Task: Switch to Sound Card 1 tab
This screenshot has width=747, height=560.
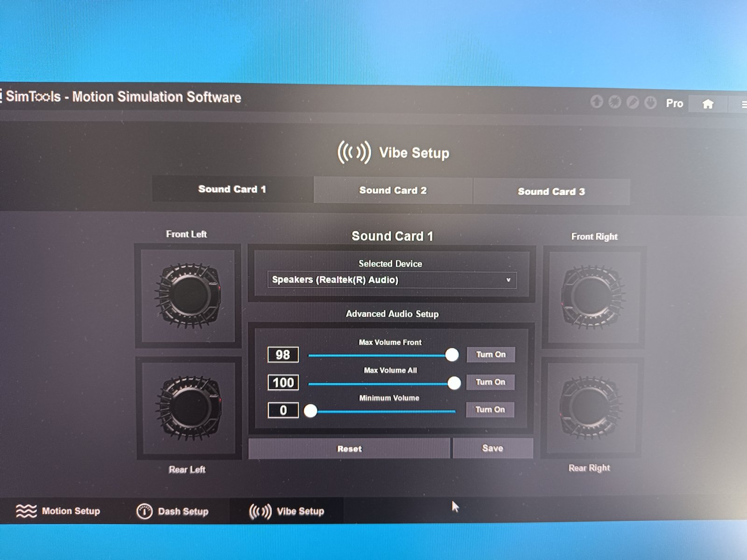Action: pyautogui.click(x=232, y=189)
